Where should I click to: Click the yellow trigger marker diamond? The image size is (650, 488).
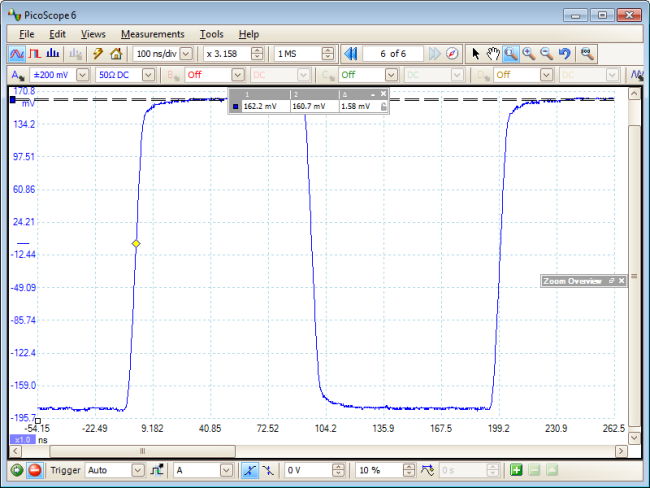136,244
